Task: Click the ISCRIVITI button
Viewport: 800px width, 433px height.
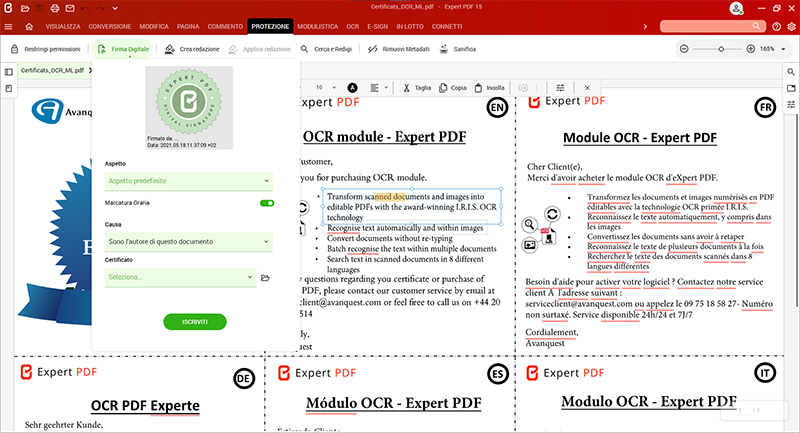Action: pyautogui.click(x=195, y=322)
